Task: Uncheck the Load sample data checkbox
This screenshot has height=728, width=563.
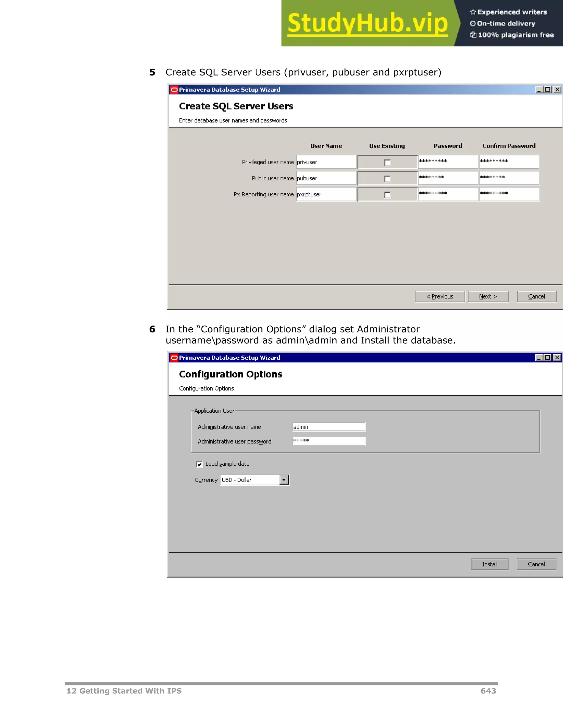Action: (199, 464)
